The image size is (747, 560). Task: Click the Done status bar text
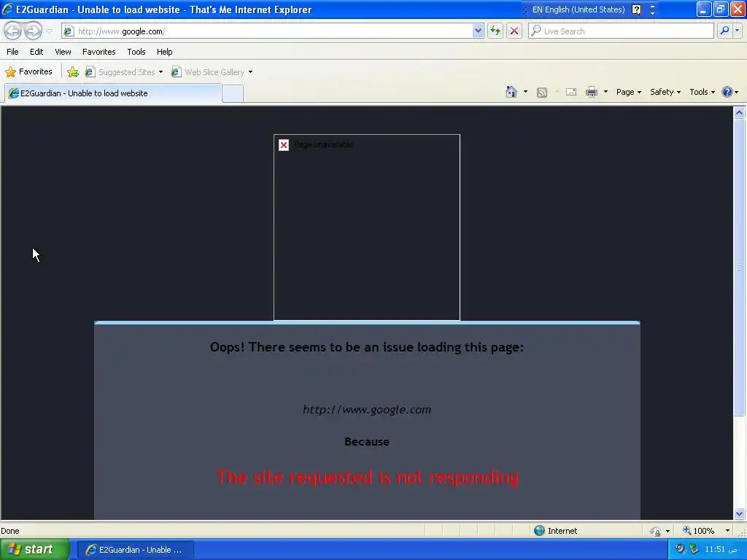pyautogui.click(x=10, y=531)
